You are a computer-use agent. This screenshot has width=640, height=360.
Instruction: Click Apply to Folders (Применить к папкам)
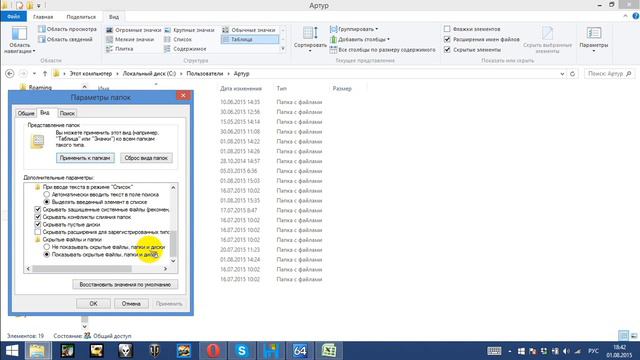pos(85,158)
